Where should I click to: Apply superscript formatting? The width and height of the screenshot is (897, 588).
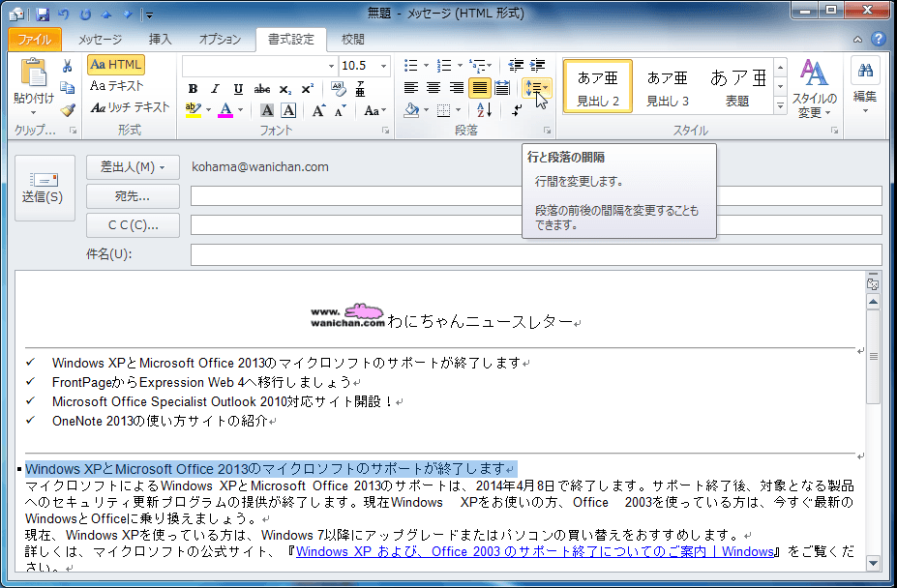(308, 89)
